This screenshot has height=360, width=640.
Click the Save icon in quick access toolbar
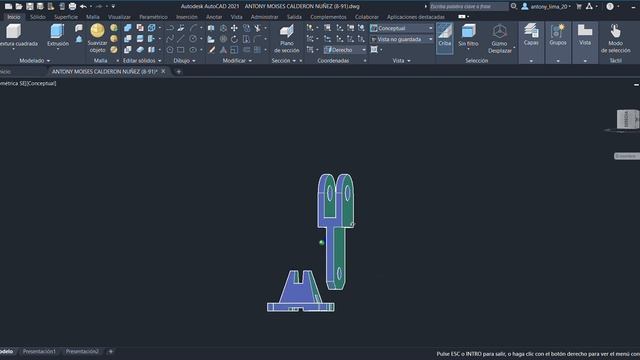click(30, 7)
